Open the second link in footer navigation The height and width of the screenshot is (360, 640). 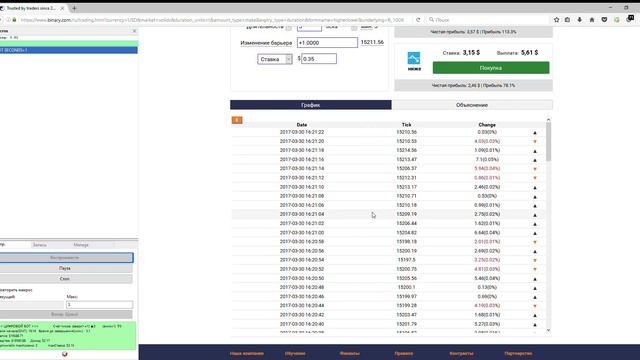[295, 353]
